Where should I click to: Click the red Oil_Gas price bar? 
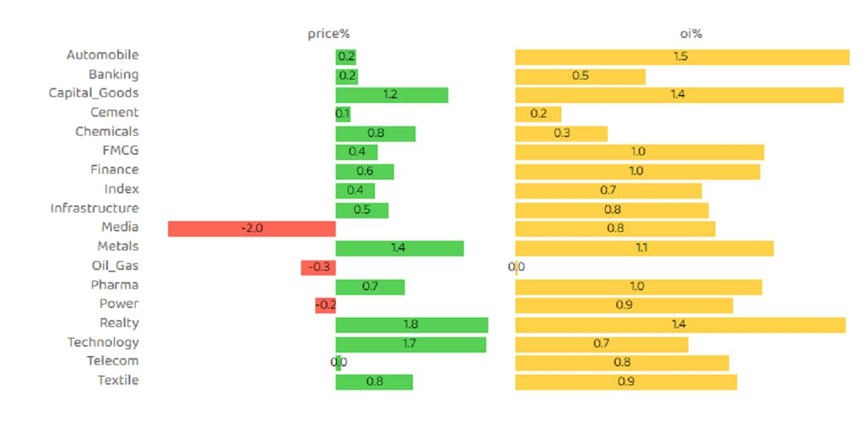tap(318, 267)
